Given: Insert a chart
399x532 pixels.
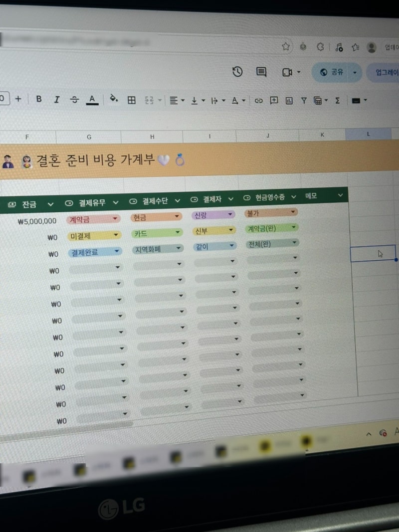Looking at the screenshot, I should pyautogui.click(x=289, y=100).
